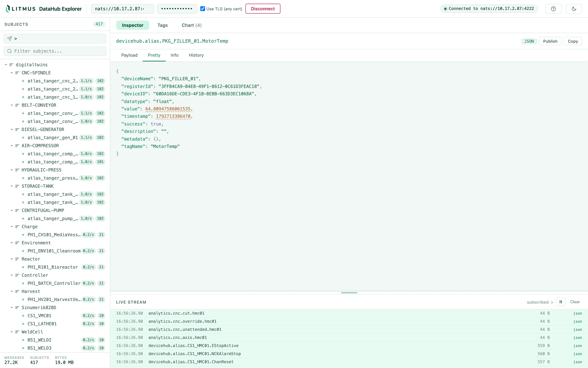Click the Litmus logo
The height and width of the screenshot is (368, 588).
(21, 9)
